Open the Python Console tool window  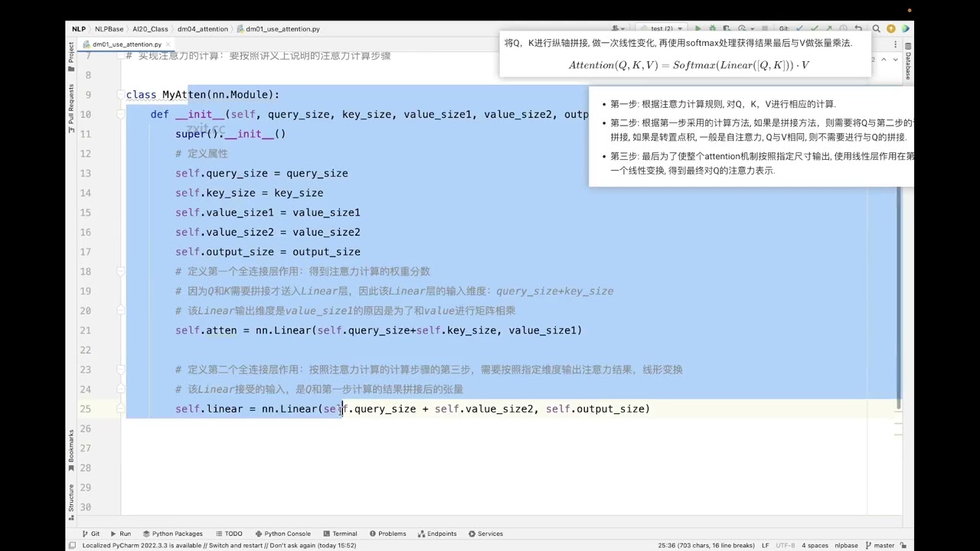coord(283,533)
